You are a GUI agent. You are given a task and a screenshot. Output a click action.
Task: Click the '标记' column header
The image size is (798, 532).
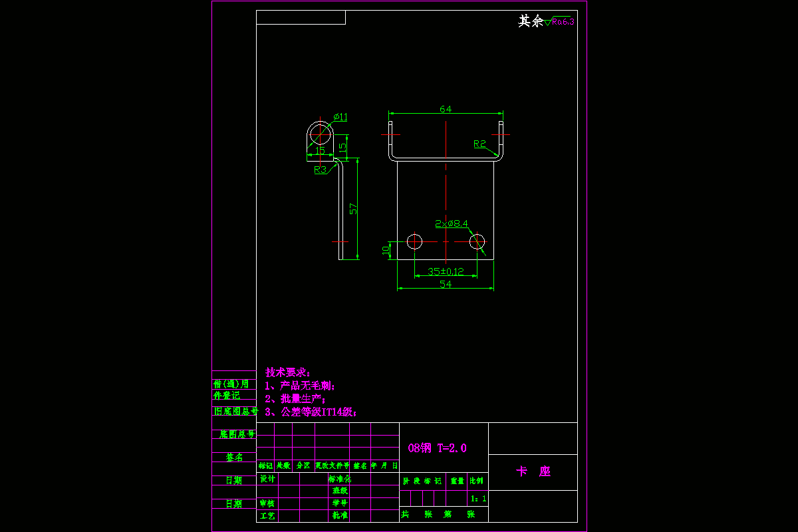[265, 466]
